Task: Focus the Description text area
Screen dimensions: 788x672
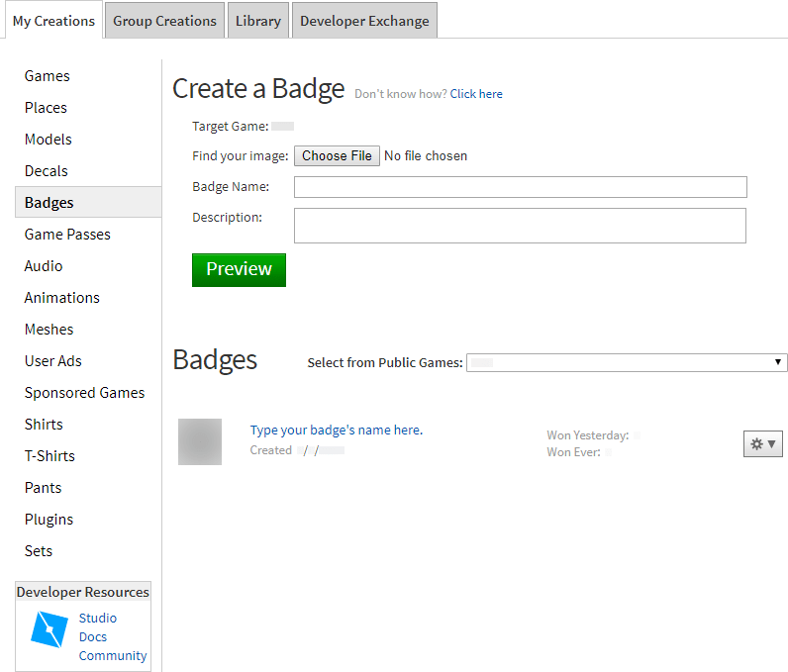Action: [520, 226]
